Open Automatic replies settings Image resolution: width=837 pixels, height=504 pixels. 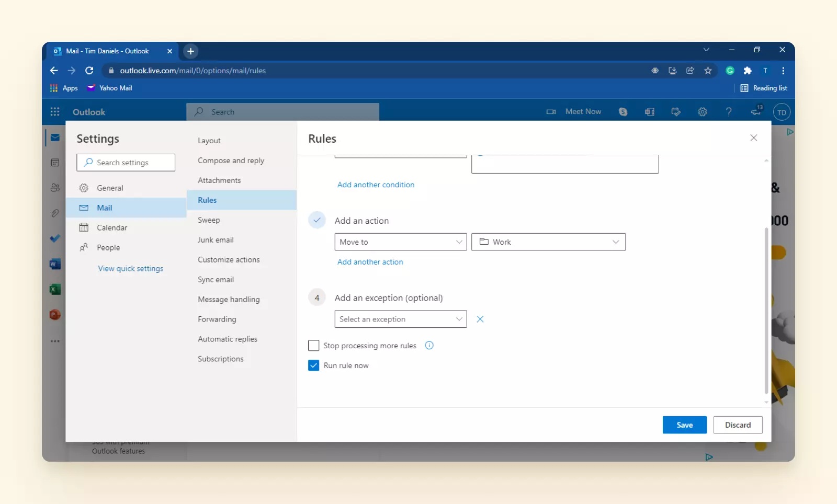coord(242,339)
